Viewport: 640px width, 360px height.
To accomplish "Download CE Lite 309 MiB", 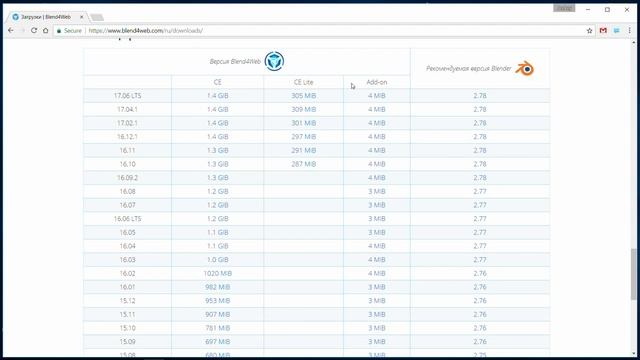I will click(304, 109).
